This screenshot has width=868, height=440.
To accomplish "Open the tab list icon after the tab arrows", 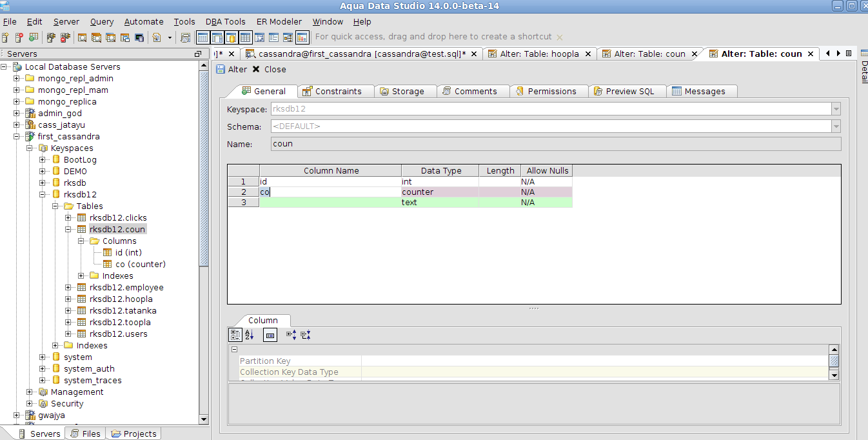I will [x=849, y=54].
